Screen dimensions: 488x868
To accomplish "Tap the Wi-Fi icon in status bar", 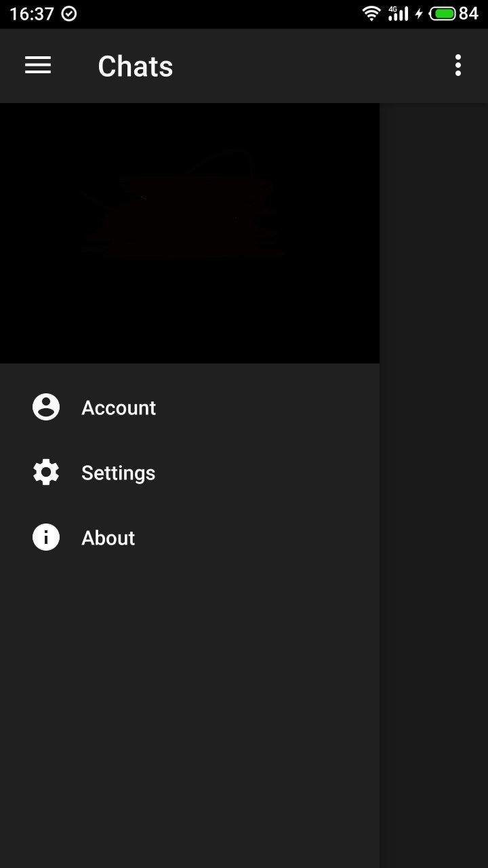I will coord(371,14).
